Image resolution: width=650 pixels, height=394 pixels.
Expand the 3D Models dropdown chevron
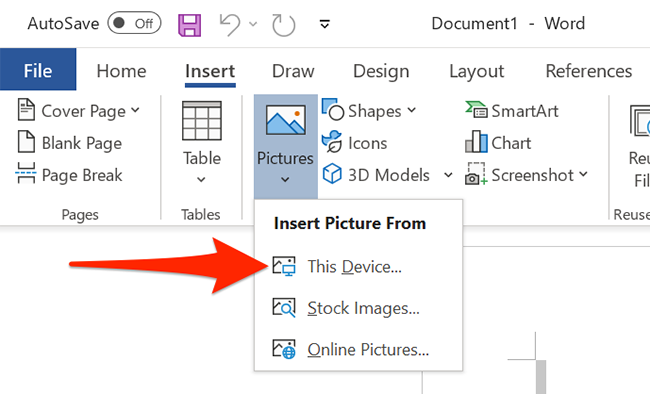pos(448,175)
